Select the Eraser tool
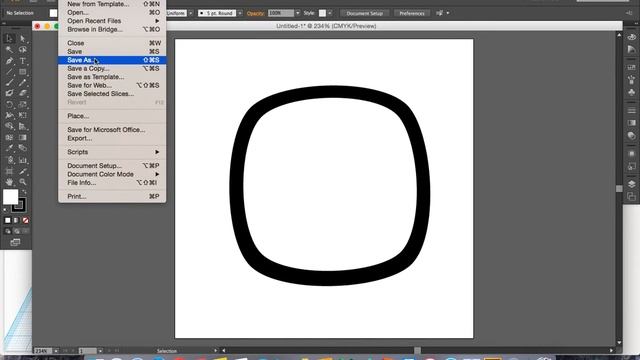 [x=23, y=93]
